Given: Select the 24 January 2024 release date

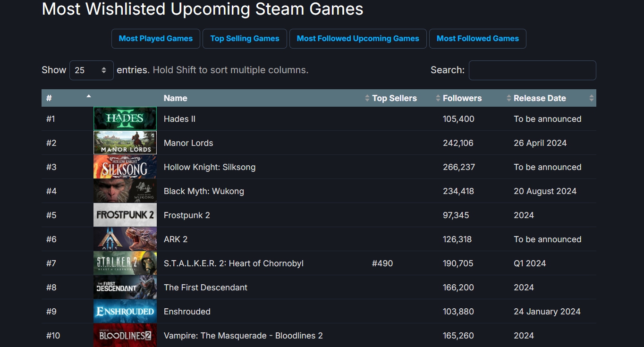Looking at the screenshot, I should pyautogui.click(x=547, y=312).
